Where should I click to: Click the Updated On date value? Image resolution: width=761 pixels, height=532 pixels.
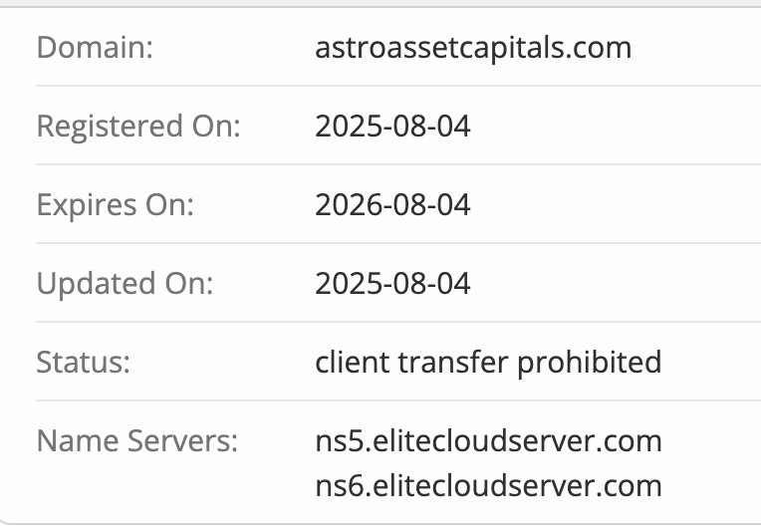(x=392, y=283)
